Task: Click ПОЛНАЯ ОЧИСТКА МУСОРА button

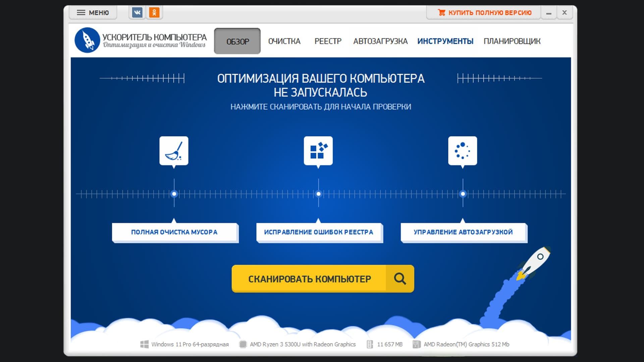Action: coord(174,232)
